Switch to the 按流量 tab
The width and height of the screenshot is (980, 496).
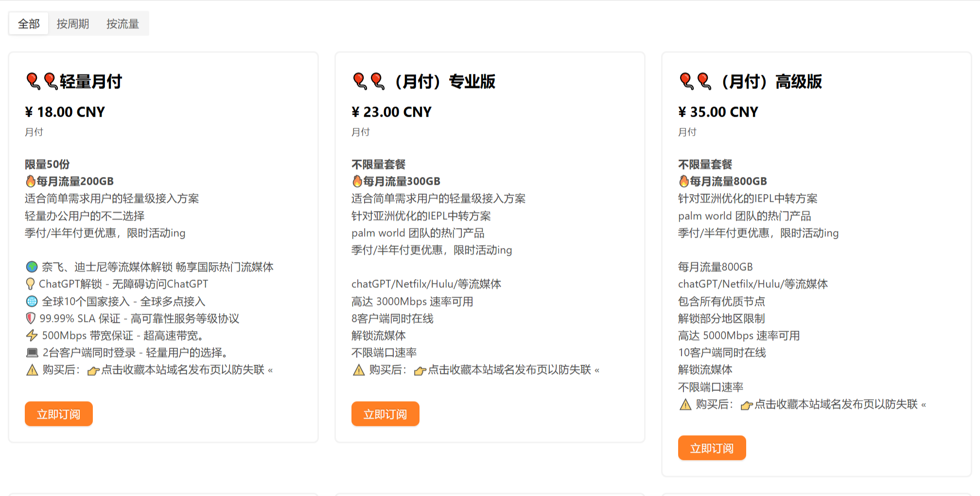[x=122, y=24]
